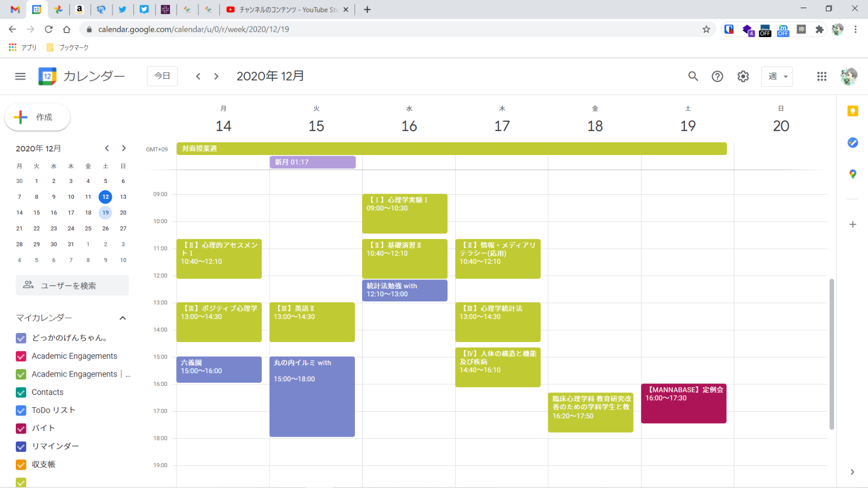Collapse the マイカレンダー section

(x=123, y=318)
